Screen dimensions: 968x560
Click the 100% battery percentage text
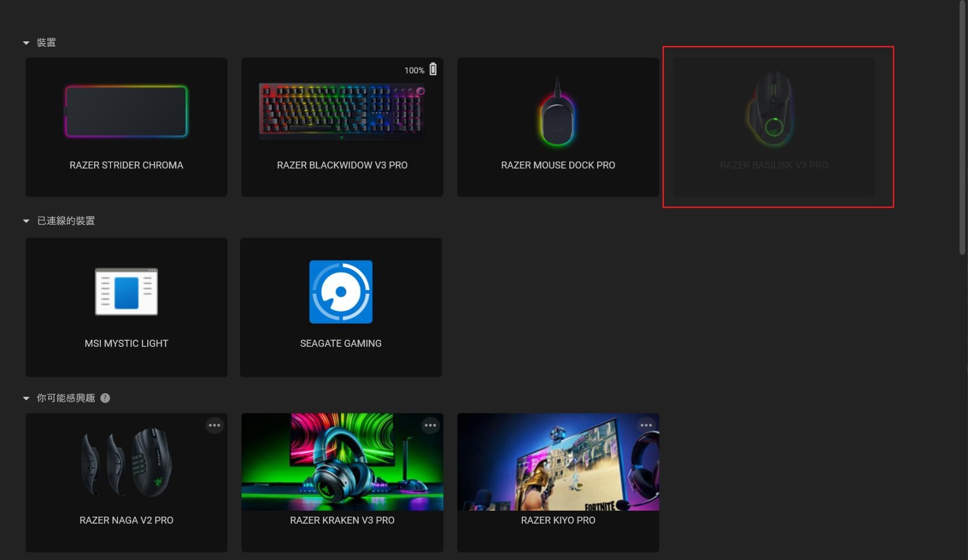click(414, 71)
